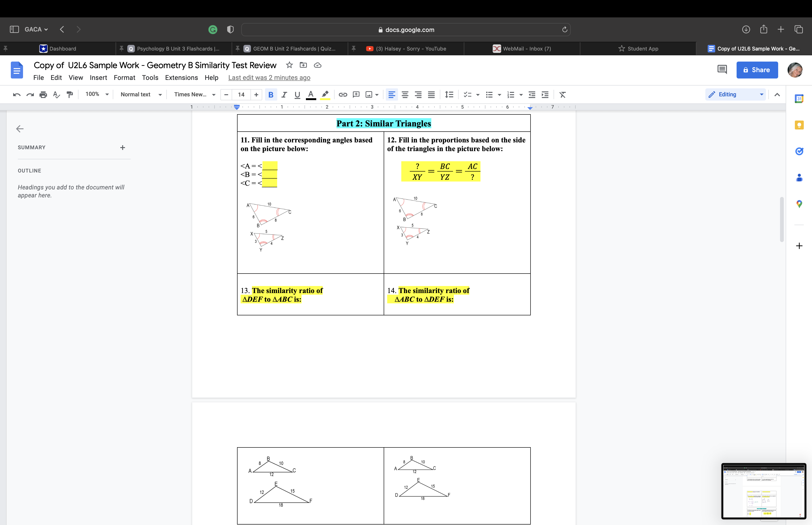Click the Share button

(x=757, y=70)
